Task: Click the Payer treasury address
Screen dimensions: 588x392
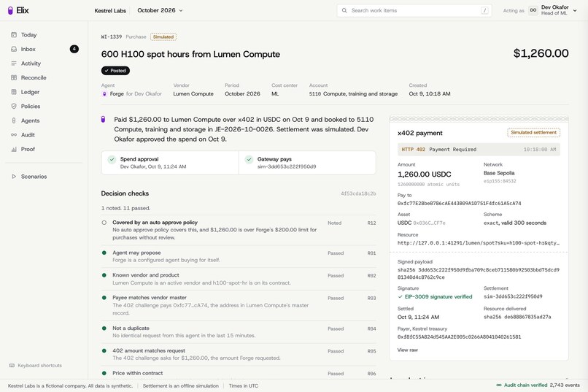Action: point(460,337)
